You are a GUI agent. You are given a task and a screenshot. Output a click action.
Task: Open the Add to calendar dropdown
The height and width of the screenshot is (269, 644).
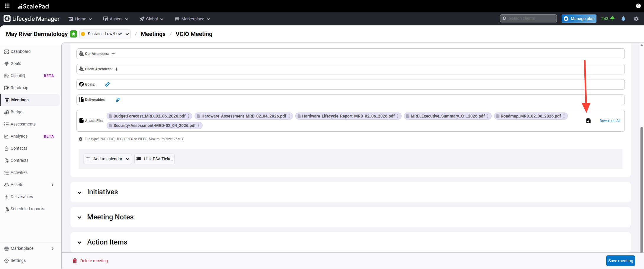107,159
